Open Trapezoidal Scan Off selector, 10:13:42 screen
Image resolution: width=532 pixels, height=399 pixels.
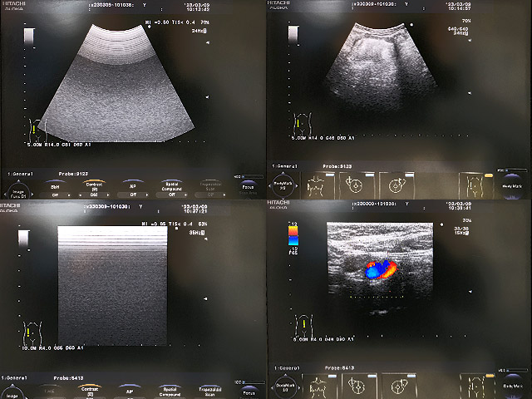click(210, 195)
